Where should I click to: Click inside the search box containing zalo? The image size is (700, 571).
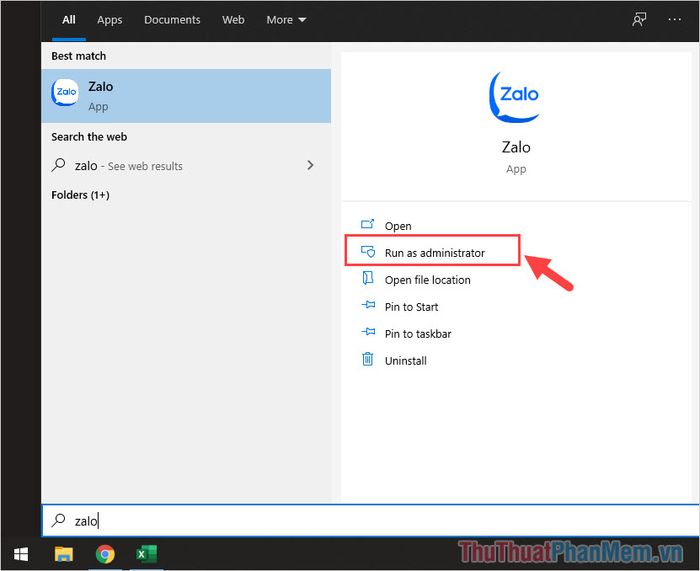[371, 521]
